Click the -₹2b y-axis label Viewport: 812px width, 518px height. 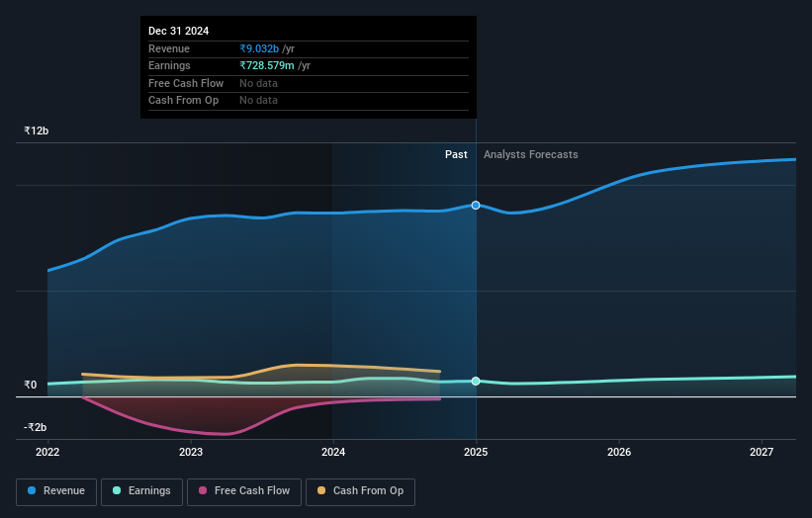pos(36,427)
